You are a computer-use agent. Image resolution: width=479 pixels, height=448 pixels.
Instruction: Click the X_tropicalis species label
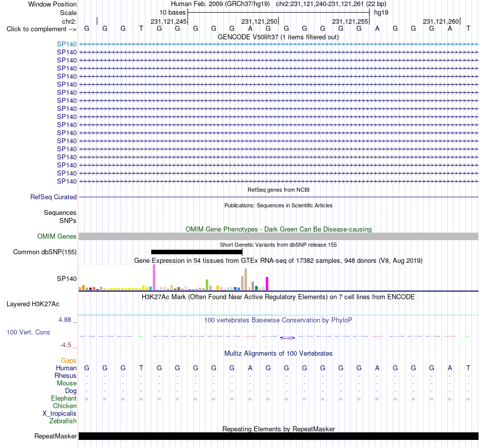point(59,414)
